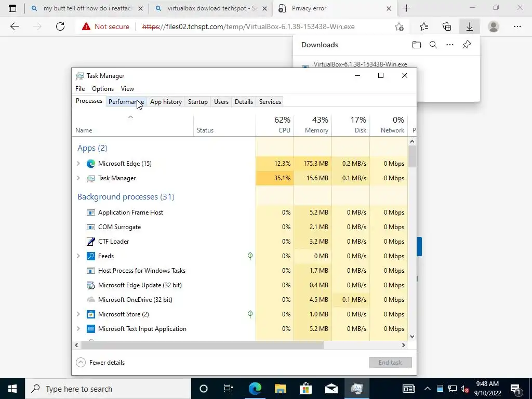Sort by Name column header

coord(132,125)
